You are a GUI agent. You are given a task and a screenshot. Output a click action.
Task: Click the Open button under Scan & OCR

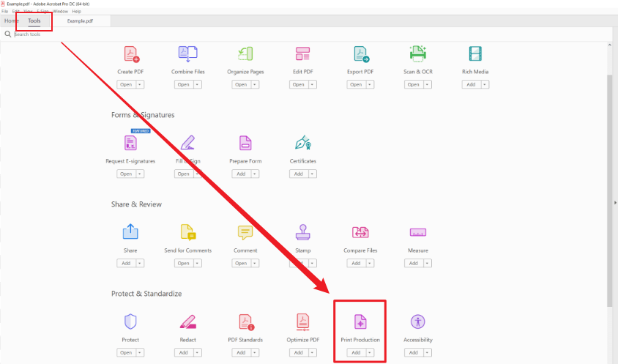pyautogui.click(x=414, y=84)
